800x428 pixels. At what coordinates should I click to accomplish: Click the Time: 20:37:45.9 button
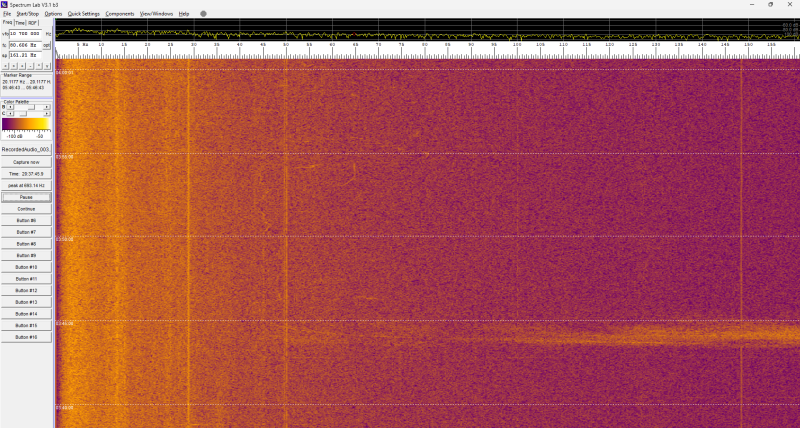pos(26,174)
